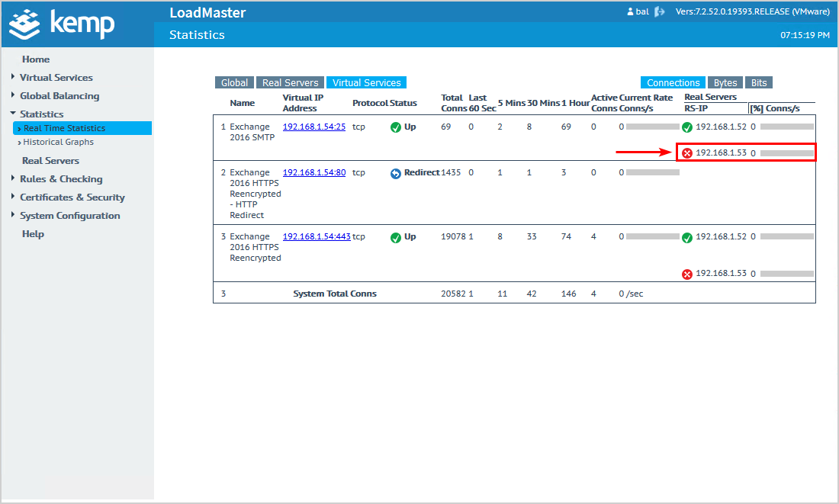Click current rate bar for the HTTP Redirect service
Screen dimensions: 839x504
pos(653,172)
